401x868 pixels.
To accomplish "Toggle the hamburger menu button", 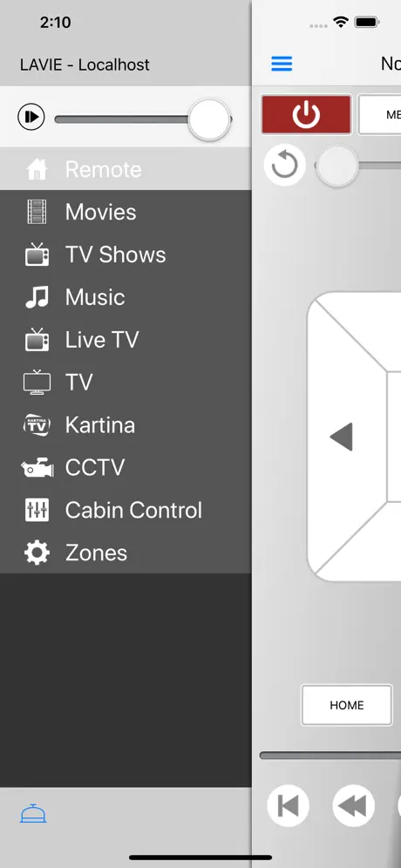I will (x=282, y=64).
